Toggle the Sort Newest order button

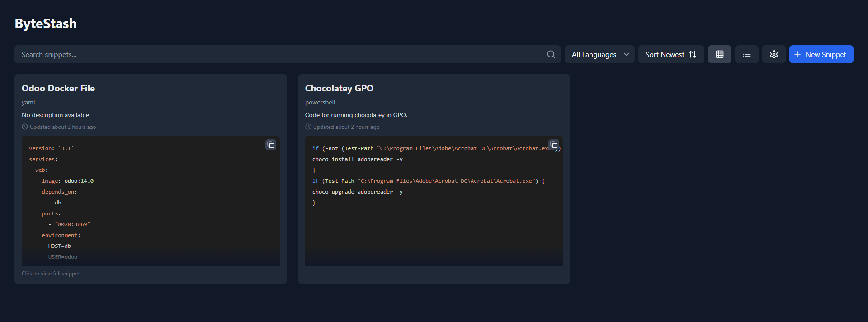[x=671, y=54]
